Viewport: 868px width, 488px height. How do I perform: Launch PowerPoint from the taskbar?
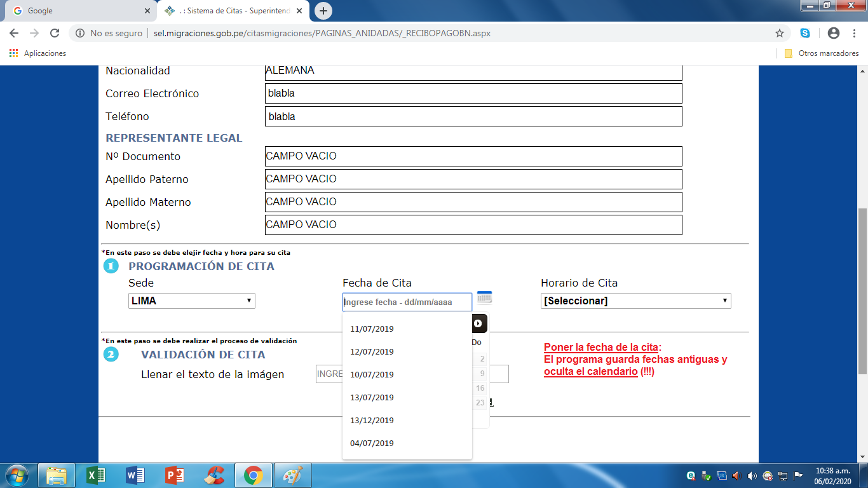tap(174, 475)
